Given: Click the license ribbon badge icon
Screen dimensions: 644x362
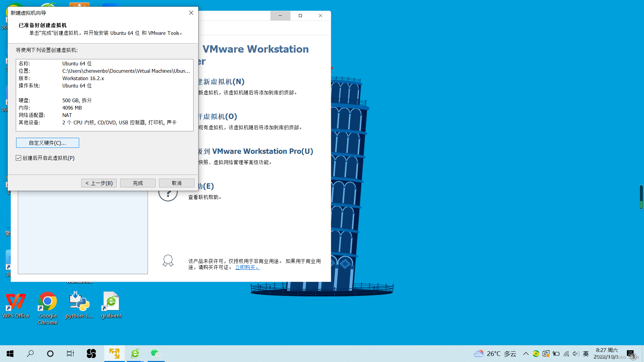Looking at the screenshot, I should [x=168, y=261].
